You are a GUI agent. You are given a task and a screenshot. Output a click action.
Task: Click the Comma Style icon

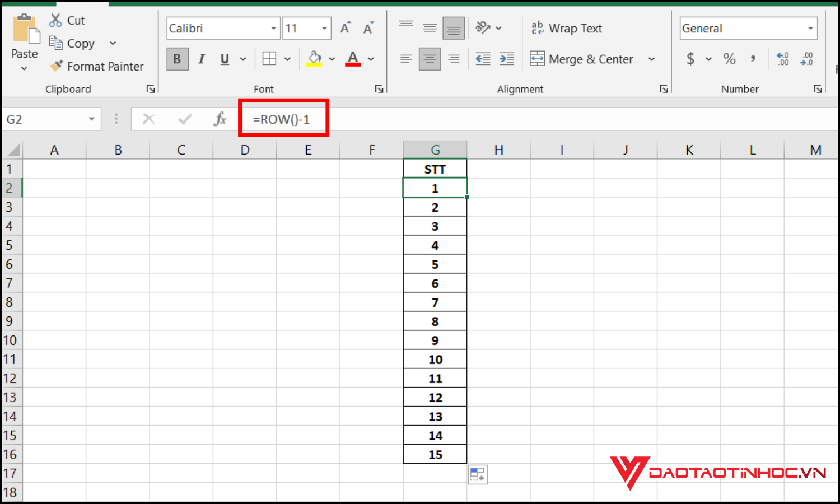pos(753,59)
